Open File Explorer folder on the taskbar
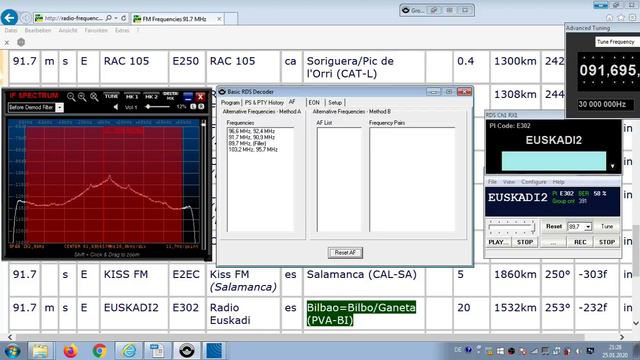The height and width of the screenshot is (360, 640). click(x=40, y=351)
